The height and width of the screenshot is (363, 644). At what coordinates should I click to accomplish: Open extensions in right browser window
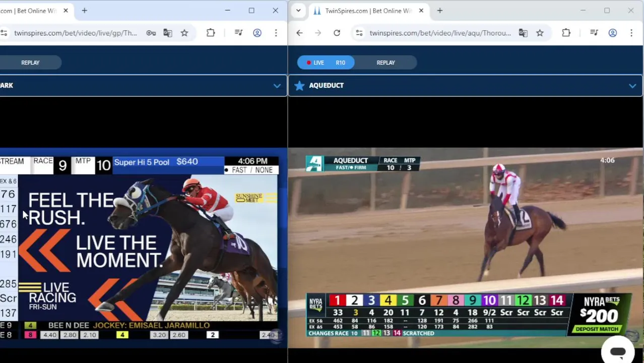(566, 33)
